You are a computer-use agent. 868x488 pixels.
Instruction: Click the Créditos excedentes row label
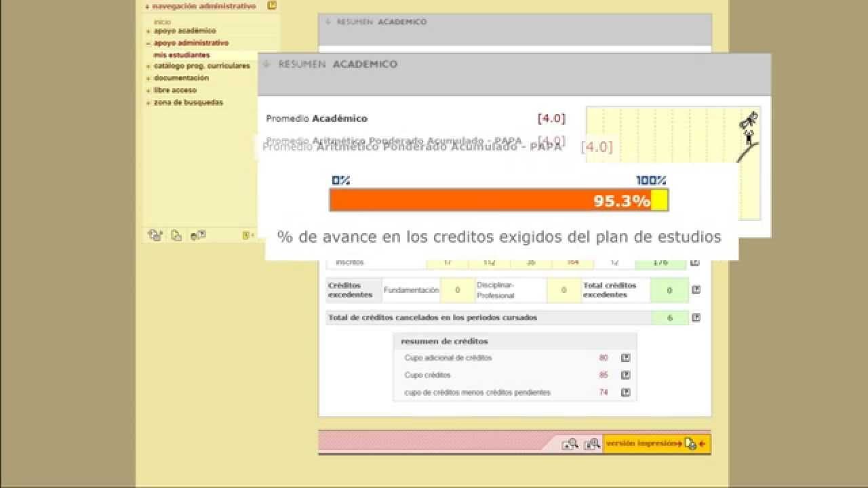[x=350, y=290]
